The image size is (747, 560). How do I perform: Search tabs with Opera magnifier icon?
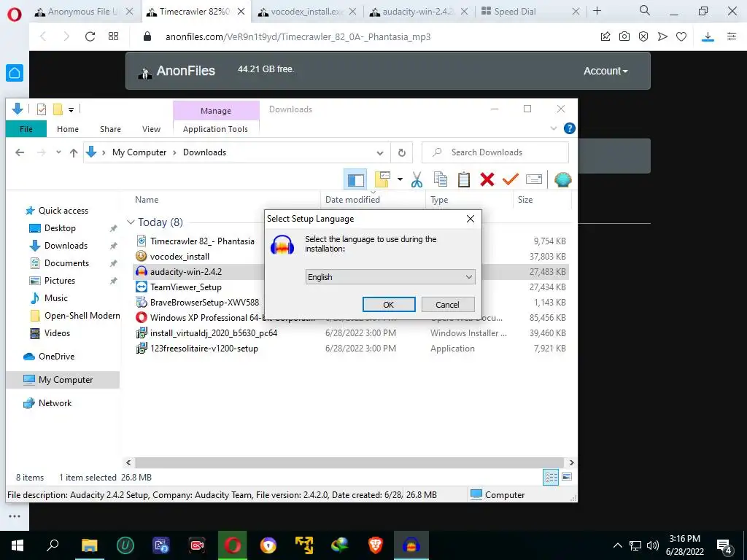pos(645,10)
